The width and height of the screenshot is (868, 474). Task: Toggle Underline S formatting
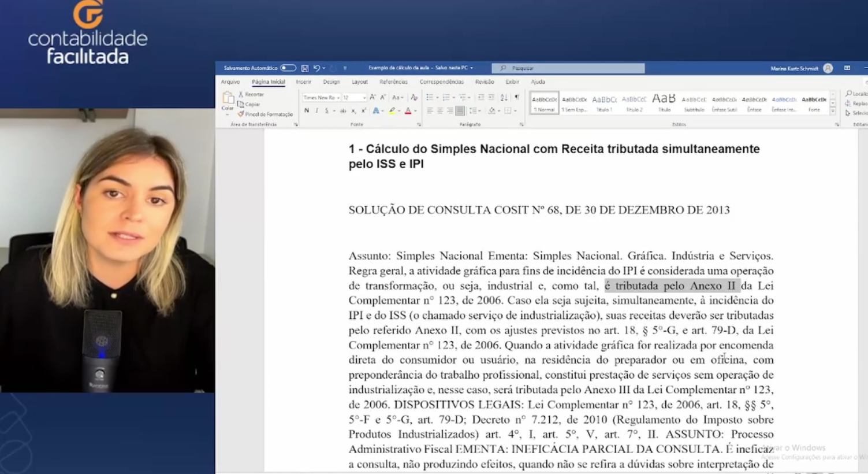[326, 110]
